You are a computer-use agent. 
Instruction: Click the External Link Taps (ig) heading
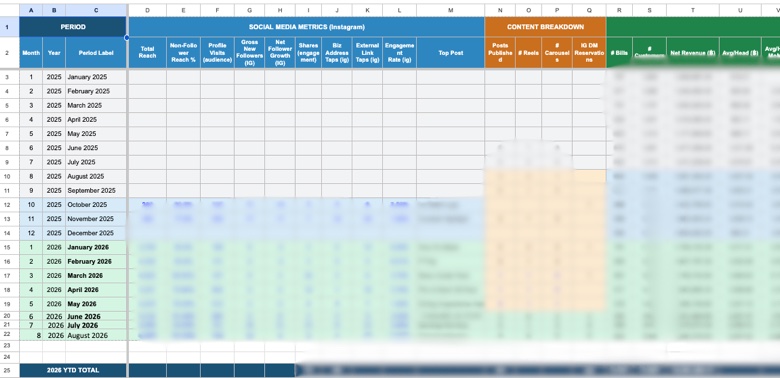[x=367, y=53]
